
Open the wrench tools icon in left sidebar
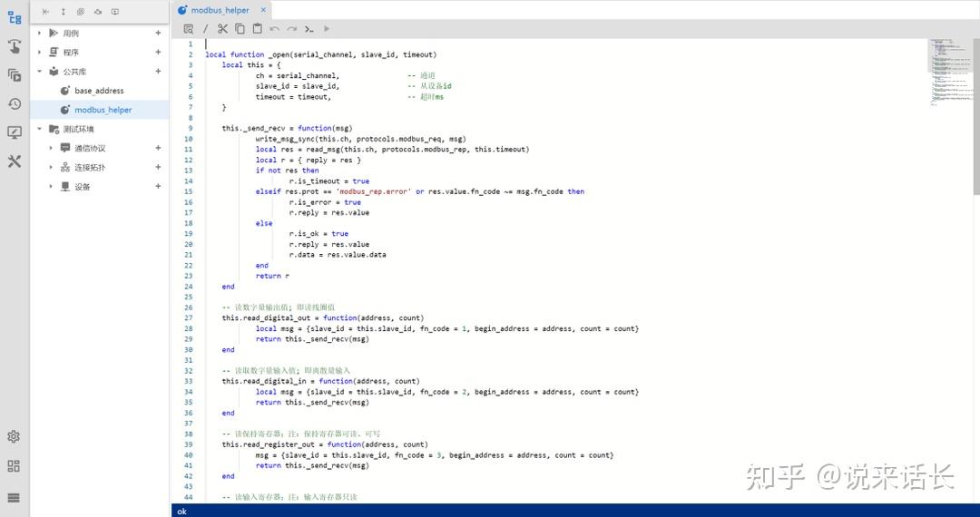click(15, 161)
